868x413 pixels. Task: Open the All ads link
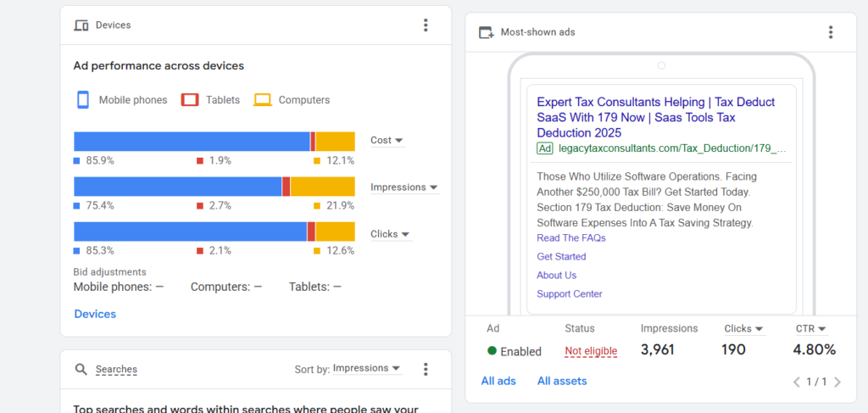[x=498, y=381]
